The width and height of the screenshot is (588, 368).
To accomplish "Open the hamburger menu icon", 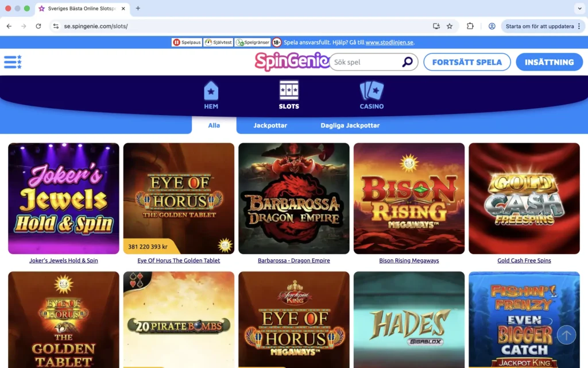I will tap(13, 62).
